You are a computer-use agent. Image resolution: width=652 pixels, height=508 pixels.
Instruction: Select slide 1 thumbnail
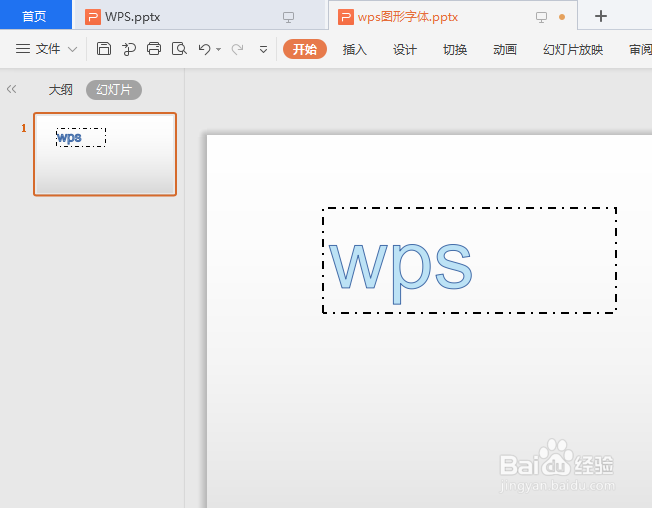pyautogui.click(x=105, y=154)
